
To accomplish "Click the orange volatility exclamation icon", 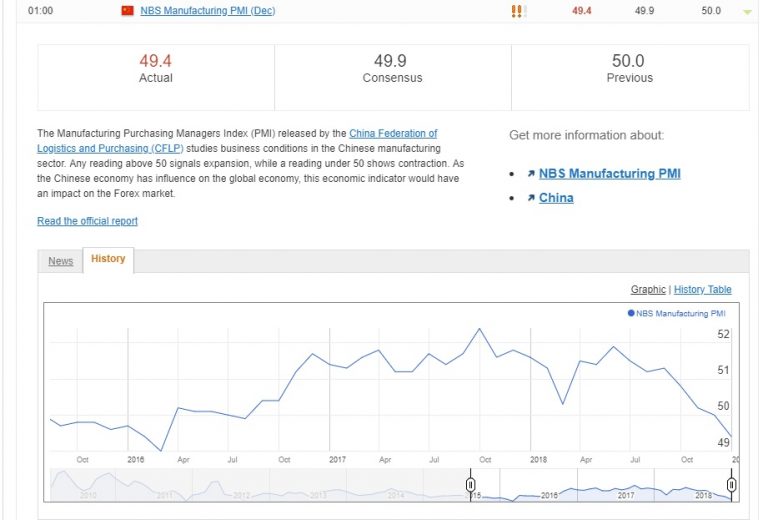I will click(517, 11).
